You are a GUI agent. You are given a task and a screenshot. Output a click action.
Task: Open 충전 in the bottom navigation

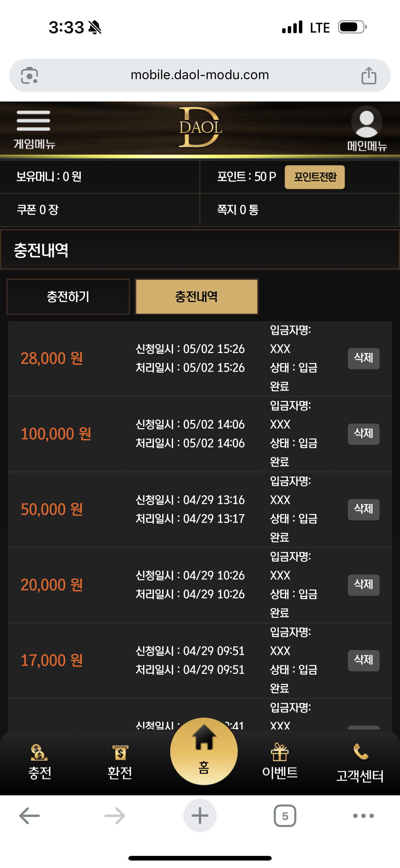pyautogui.click(x=39, y=762)
